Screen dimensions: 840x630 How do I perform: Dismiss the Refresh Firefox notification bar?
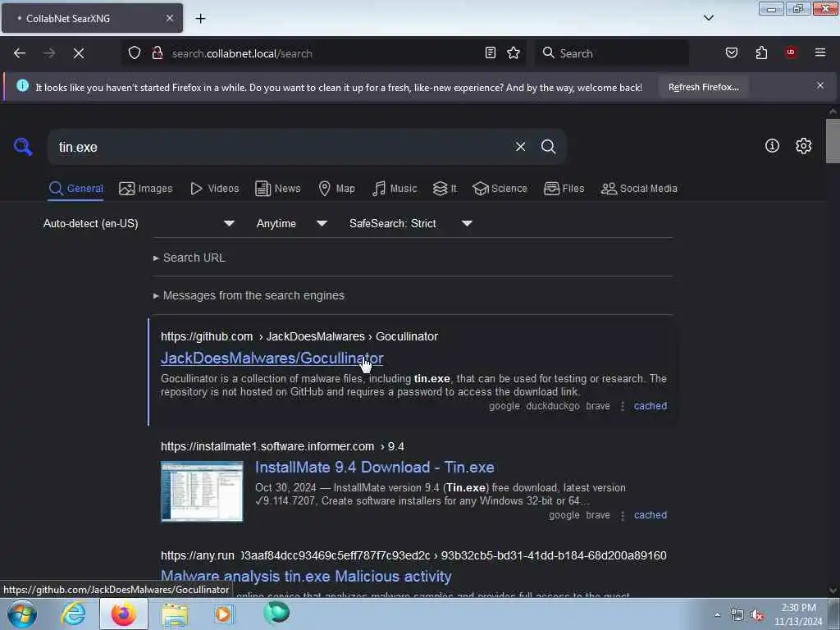(x=820, y=85)
